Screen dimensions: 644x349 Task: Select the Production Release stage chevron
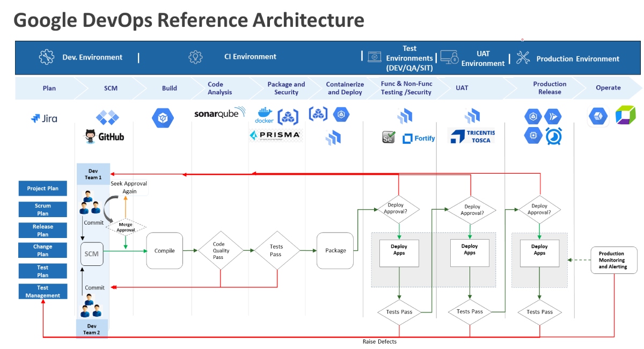coord(549,88)
